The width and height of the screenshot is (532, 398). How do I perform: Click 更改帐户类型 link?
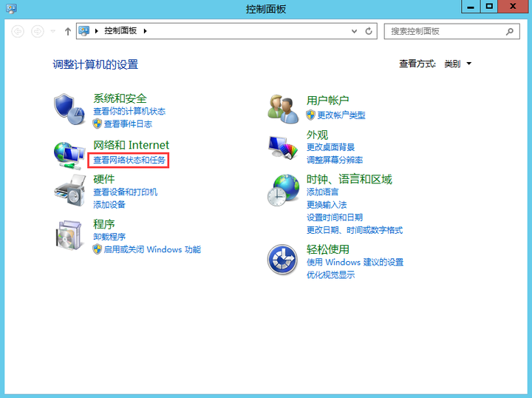tap(341, 115)
